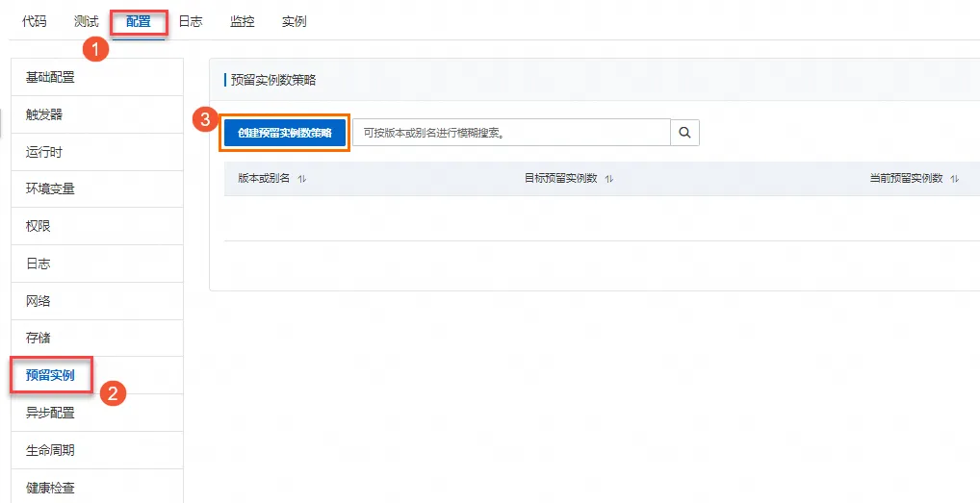Screen dimensions: 980x503
Task: Open 异步配置 in the sidebar
Action: (x=97, y=413)
